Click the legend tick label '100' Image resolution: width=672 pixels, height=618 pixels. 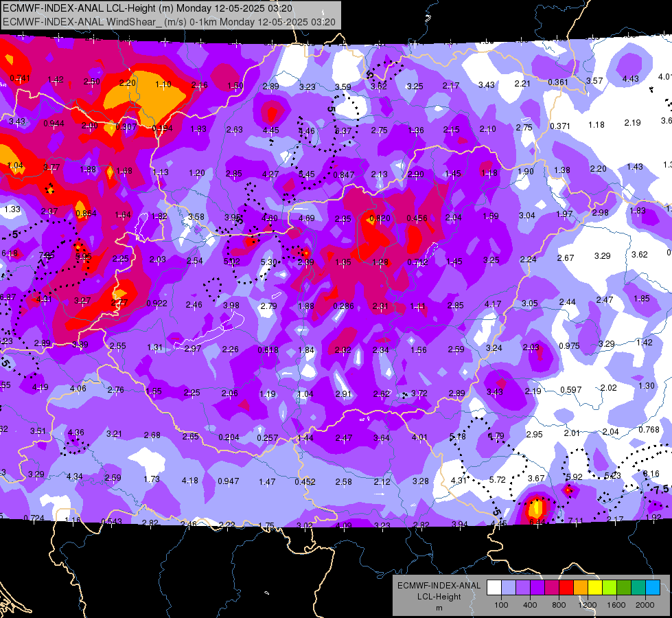pos(501,605)
